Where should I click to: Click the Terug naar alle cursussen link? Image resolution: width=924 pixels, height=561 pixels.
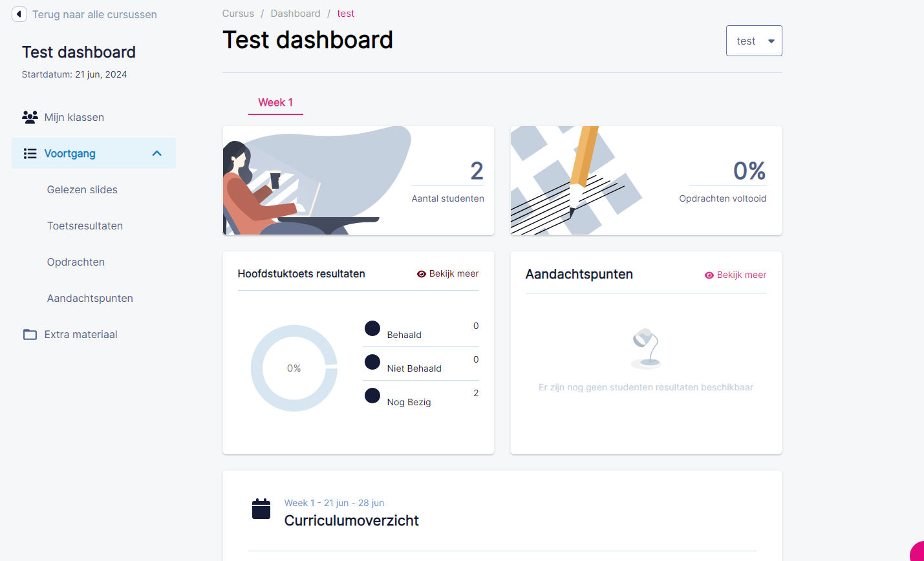pyautogui.click(x=94, y=14)
